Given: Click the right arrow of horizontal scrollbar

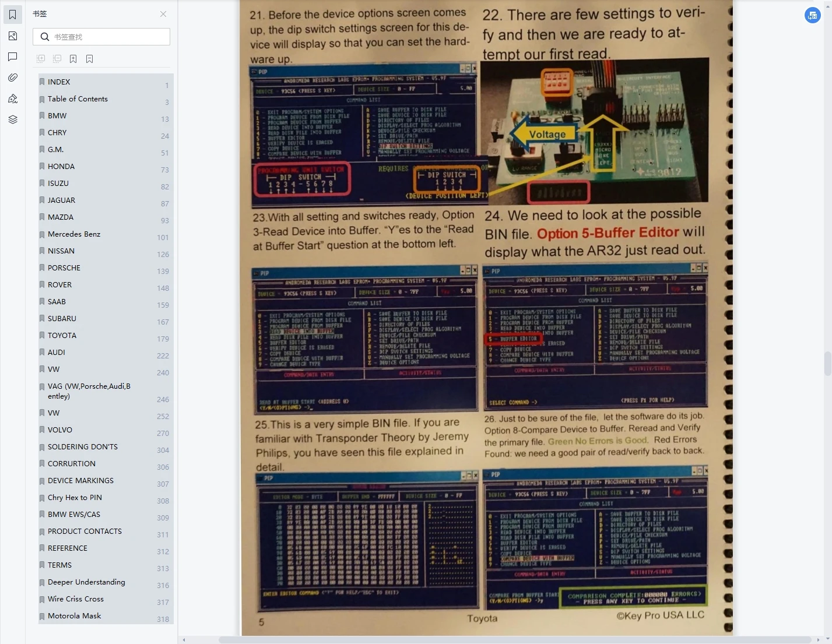Looking at the screenshot, I should point(819,640).
